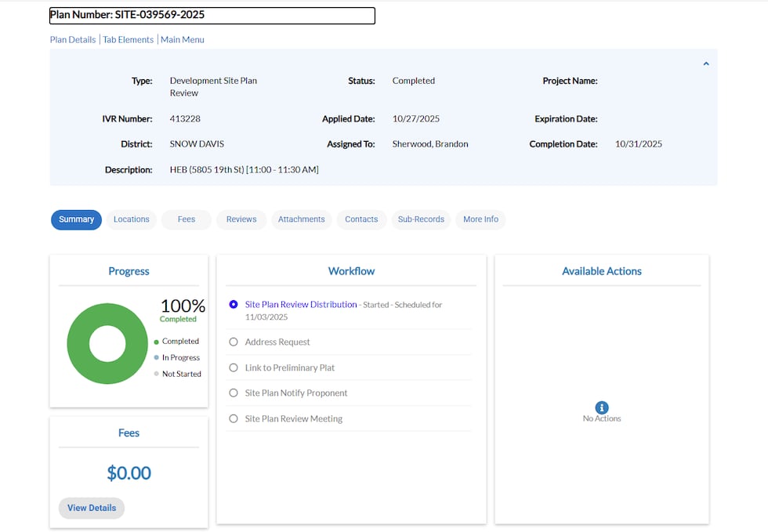
Task: Click the Completed legend green dot
Action: point(157,342)
